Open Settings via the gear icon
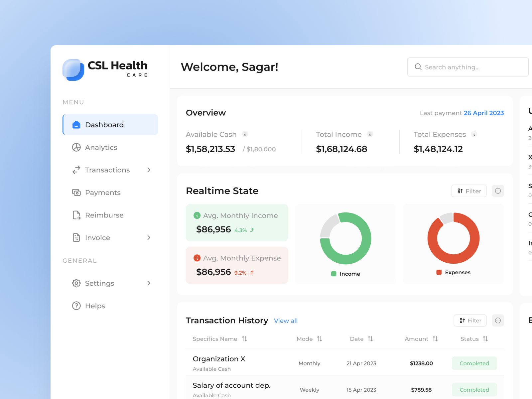 click(x=76, y=283)
